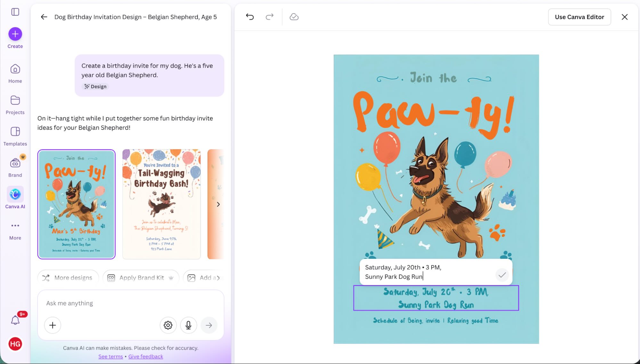Image resolution: width=640 pixels, height=364 pixels.
Task: Send message with arrow icon
Action: 209,325
